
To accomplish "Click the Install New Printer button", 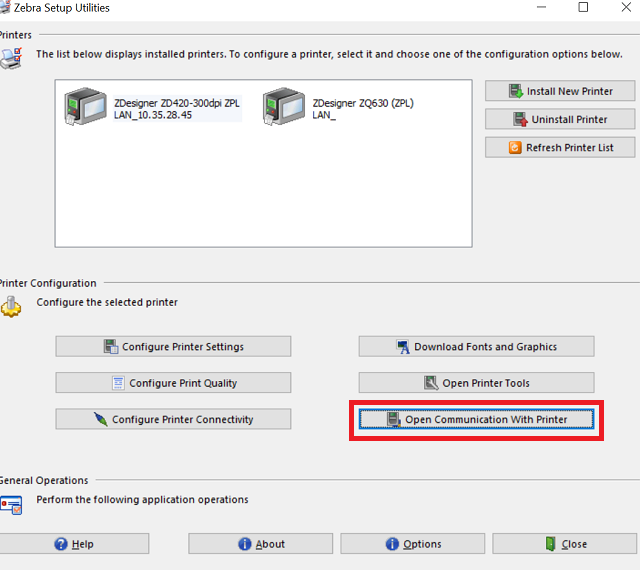I will coord(560,91).
